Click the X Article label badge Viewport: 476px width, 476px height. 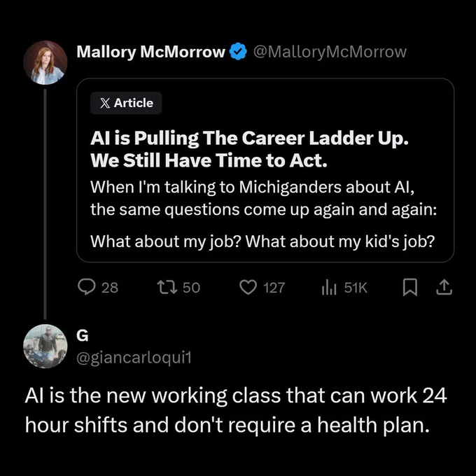click(x=126, y=103)
